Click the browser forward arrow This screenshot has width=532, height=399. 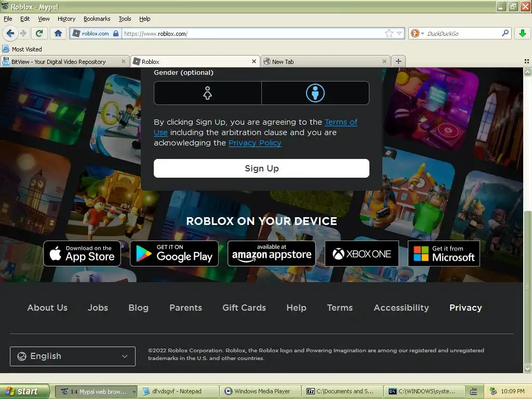pos(23,33)
